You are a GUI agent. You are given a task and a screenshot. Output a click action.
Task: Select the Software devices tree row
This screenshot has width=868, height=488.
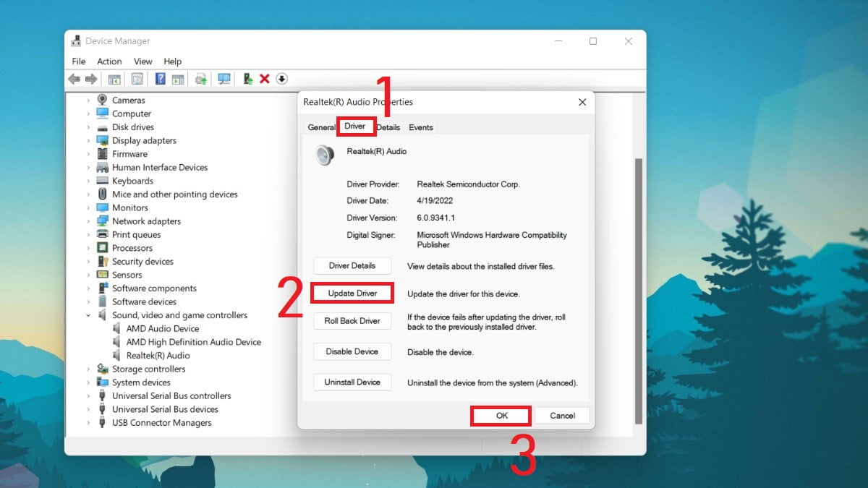click(144, 302)
